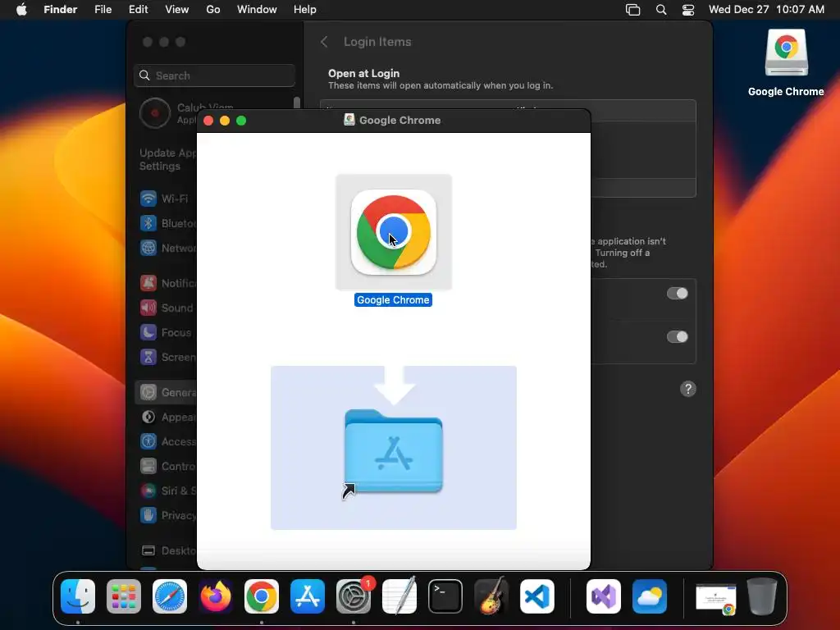Open the File menu

[103, 10]
